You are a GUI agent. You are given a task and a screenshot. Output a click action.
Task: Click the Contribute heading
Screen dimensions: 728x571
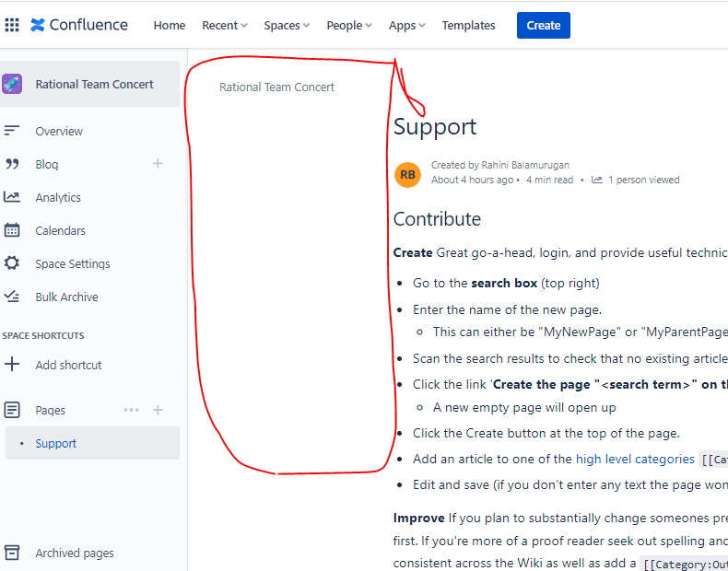[437, 219]
